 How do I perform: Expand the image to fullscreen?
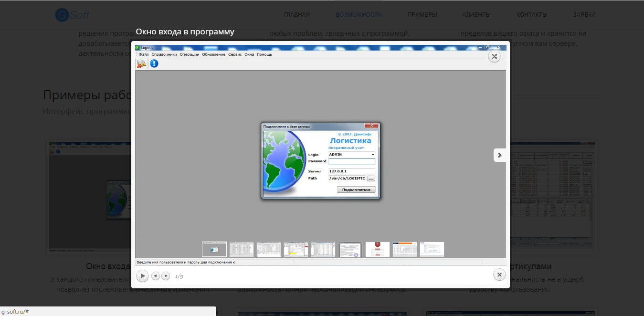coord(494,57)
